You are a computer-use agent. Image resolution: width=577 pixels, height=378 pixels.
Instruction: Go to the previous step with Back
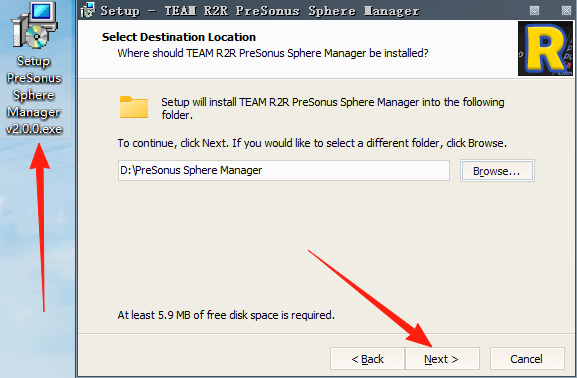[x=367, y=359]
